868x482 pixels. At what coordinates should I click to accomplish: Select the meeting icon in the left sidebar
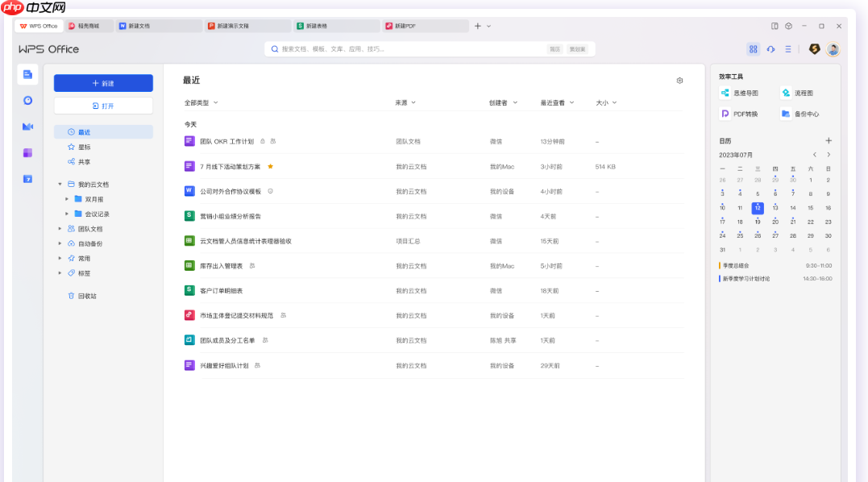coord(27,127)
